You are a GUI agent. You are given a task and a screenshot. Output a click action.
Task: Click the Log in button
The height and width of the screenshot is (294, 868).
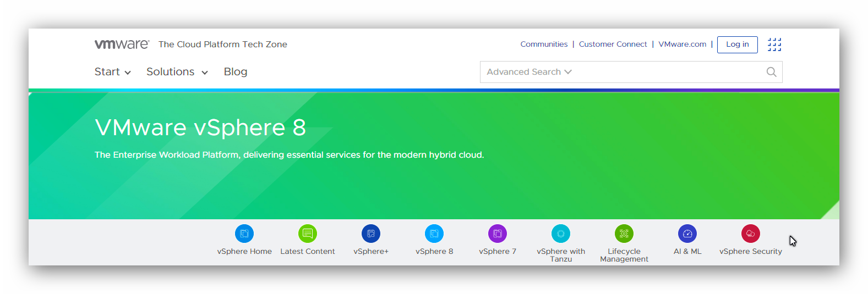[x=738, y=45]
